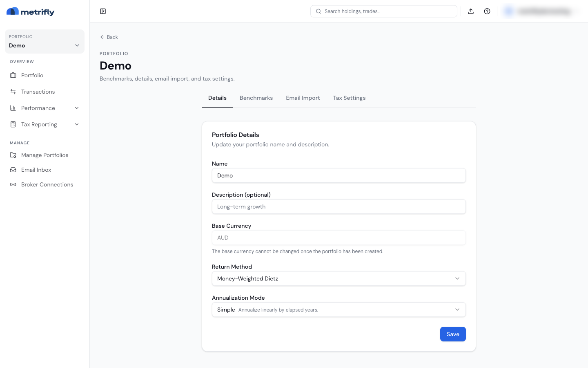Click the Back arrow icon

click(102, 37)
